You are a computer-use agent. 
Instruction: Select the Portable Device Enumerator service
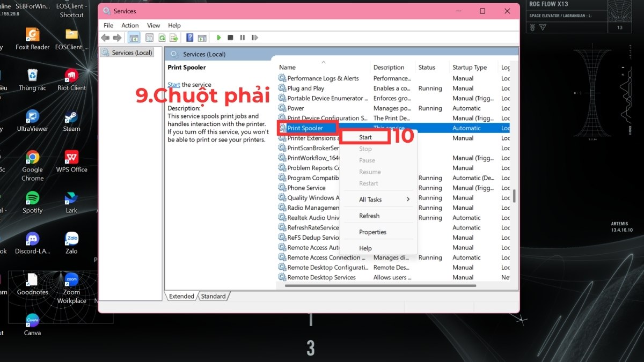click(x=323, y=98)
